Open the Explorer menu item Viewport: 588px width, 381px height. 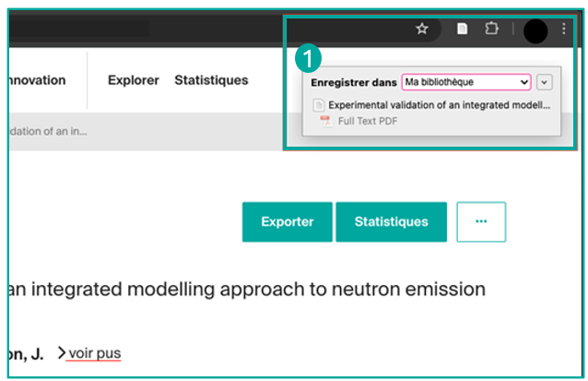(x=134, y=80)
